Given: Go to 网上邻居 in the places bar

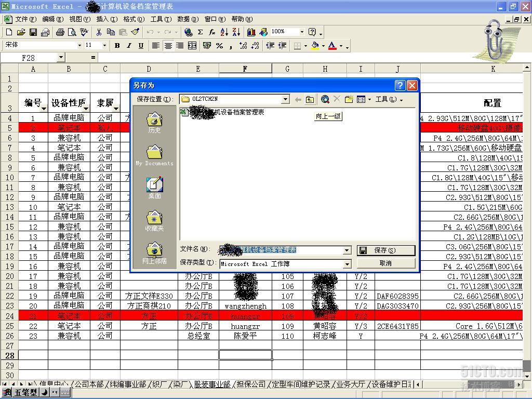Looking at the screenshot, I should tap(154, 254).
